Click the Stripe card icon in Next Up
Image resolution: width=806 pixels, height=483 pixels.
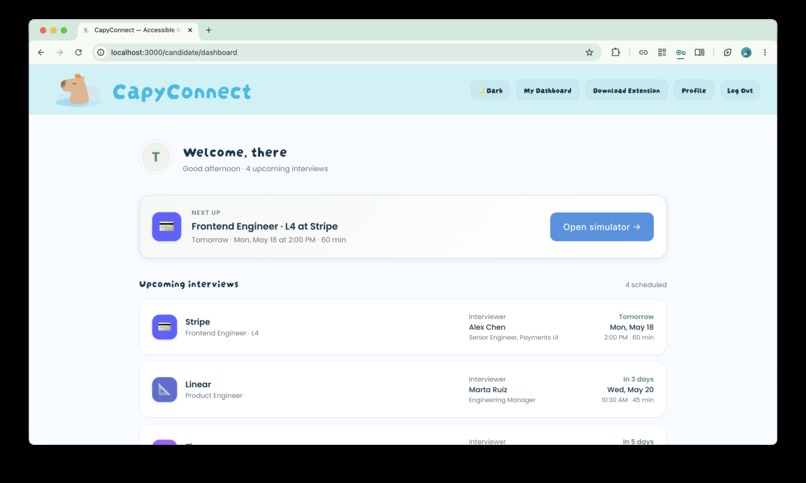pos(167,227)
